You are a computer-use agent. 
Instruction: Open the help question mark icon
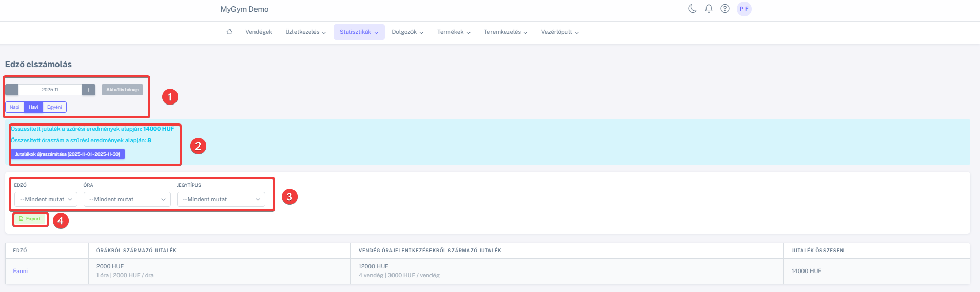[x=725, y=9]
